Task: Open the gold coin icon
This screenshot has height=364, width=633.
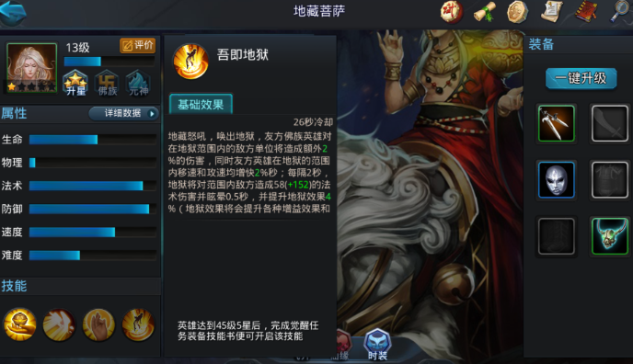Action: coord(518,12)
